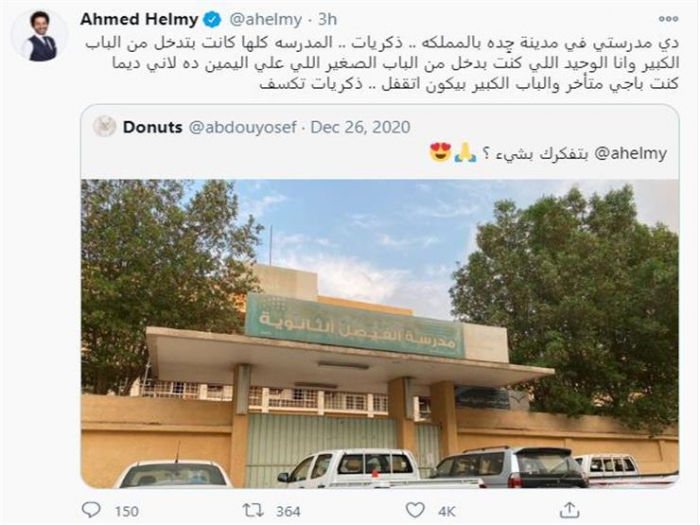Image resolution: width=700 pixels, height=525 pixels.
Task: Open the Donuts avatar in quoted tweet
Action: click(105, 126)
